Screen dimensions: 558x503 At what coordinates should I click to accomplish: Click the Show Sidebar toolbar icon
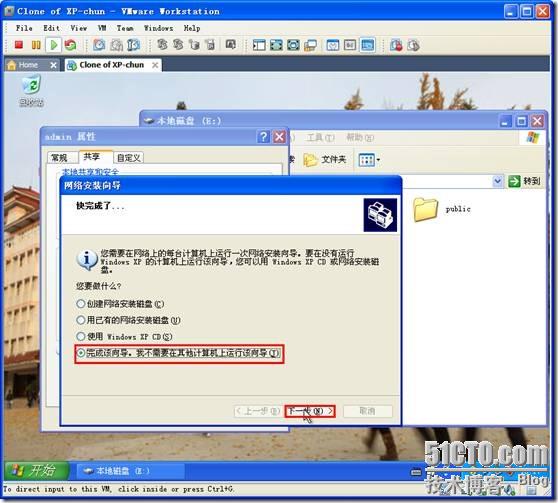[259, 45]
